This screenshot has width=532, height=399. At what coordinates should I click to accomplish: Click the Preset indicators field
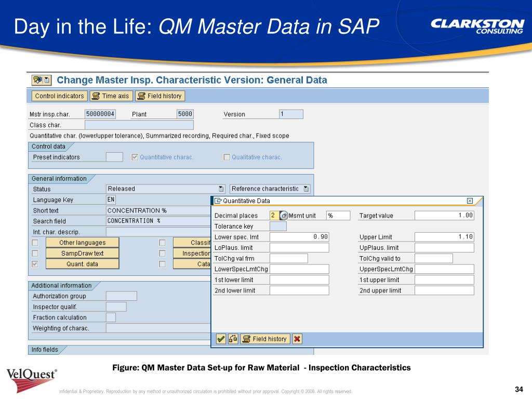[114, 157]
